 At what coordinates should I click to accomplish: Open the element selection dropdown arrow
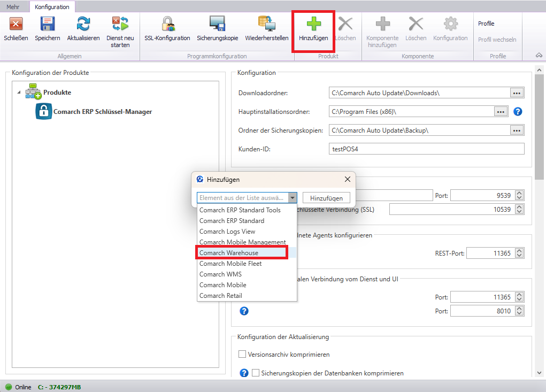[293, 198]
